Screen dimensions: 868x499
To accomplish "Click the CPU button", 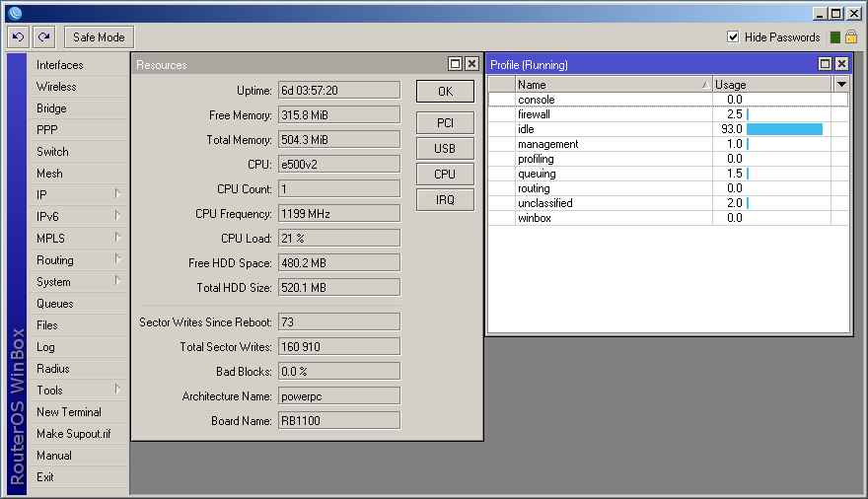I will (x=445, y=174).
